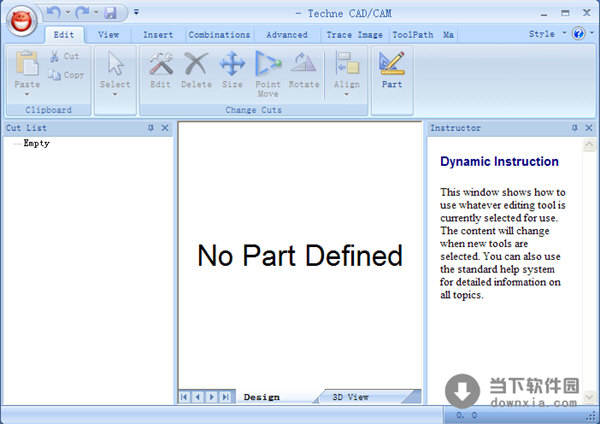
Task: Toggle pin on the Instructor panel
Action: (x=575, y=128)
